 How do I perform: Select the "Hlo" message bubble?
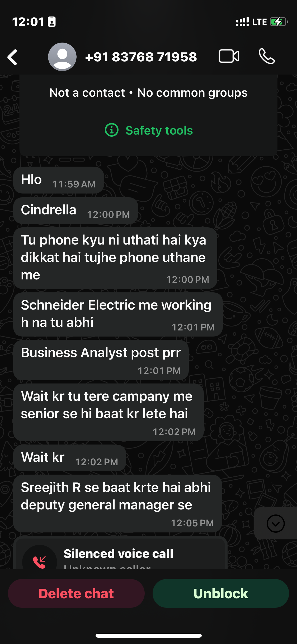[59, 180]
